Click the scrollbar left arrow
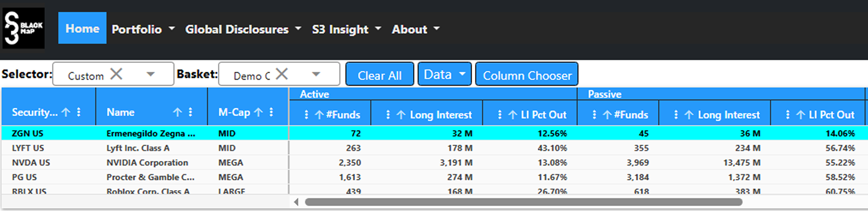 pyautogui.click(x=296, y=202)
